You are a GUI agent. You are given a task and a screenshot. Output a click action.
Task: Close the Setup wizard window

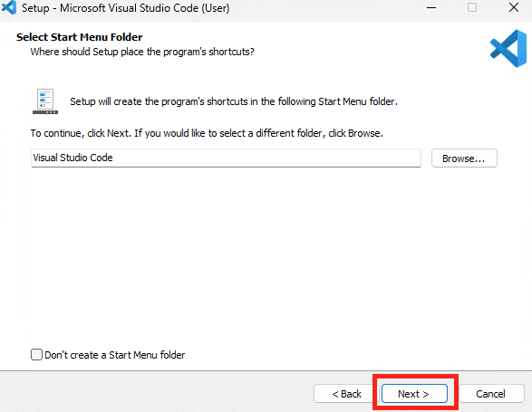click(514, 7)
